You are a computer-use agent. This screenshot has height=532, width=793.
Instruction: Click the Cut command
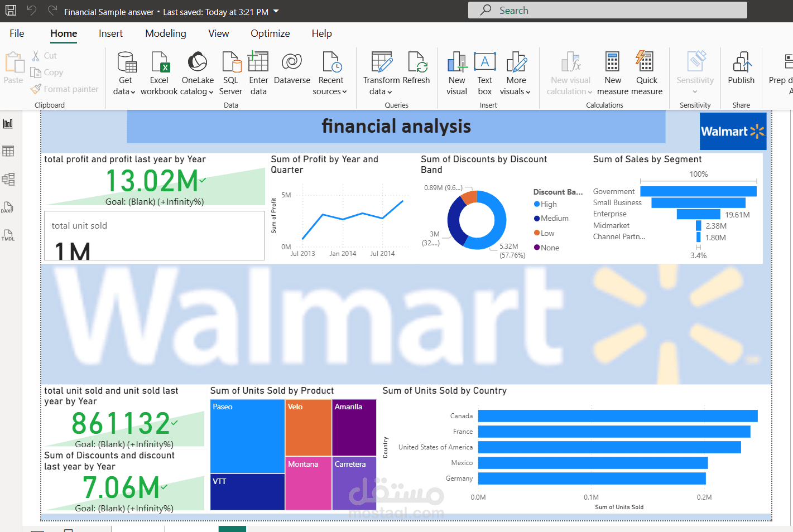44,56
